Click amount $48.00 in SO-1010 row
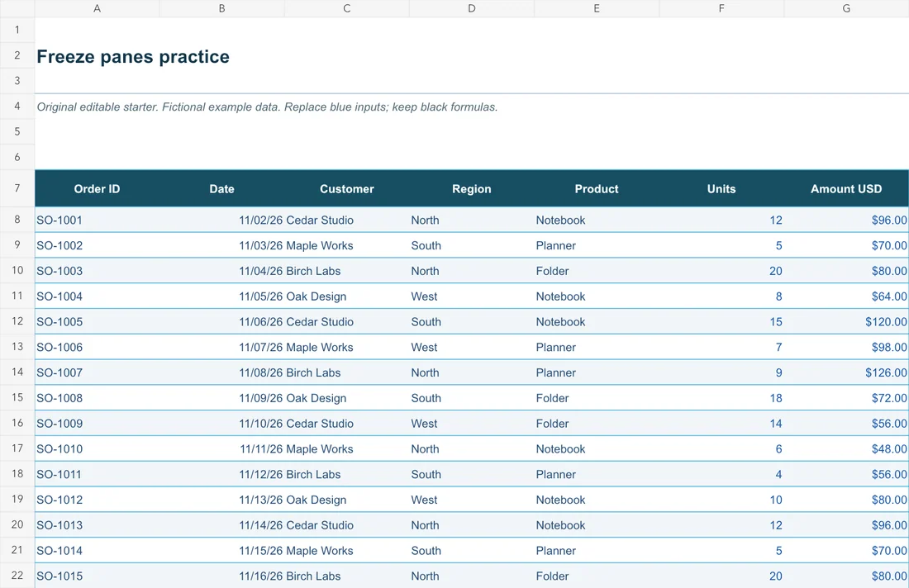This screenshot has height=588, width=909. click(x=846, y=449)
